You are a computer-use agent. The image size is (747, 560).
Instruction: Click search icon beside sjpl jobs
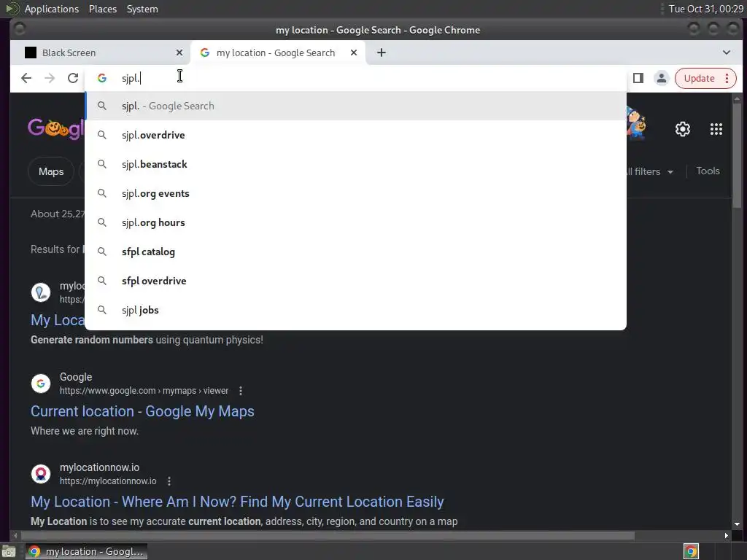click(x=102, y=310)
